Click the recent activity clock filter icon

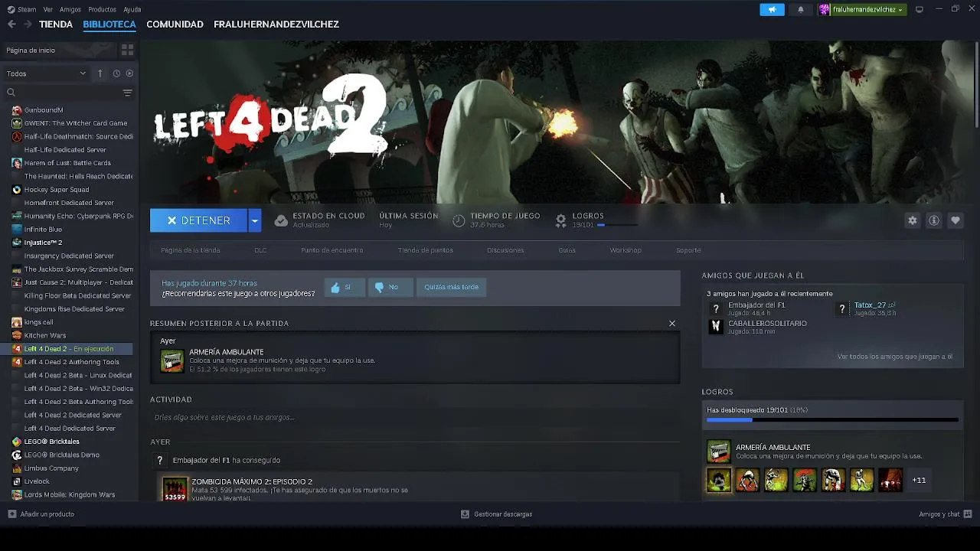116,73
